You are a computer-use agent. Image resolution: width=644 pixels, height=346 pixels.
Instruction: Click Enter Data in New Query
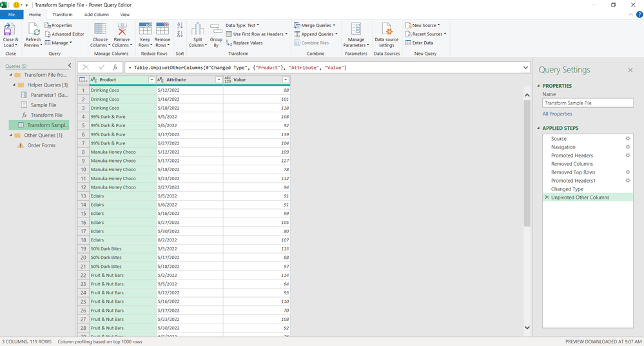(x=419, y=43)
